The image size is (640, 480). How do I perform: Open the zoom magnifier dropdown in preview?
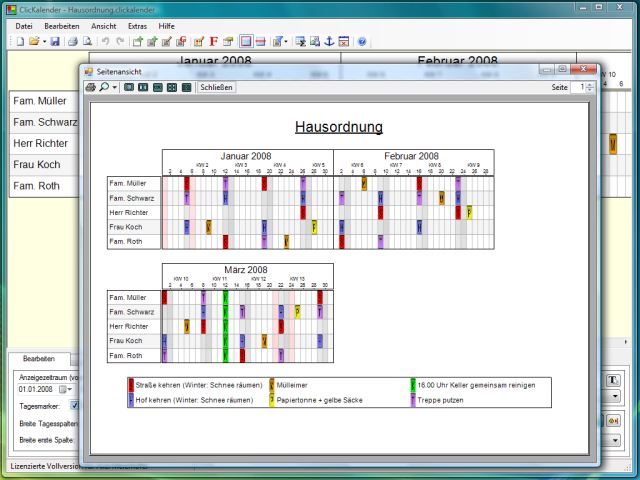pyautogui.click(x=107, y=87)
